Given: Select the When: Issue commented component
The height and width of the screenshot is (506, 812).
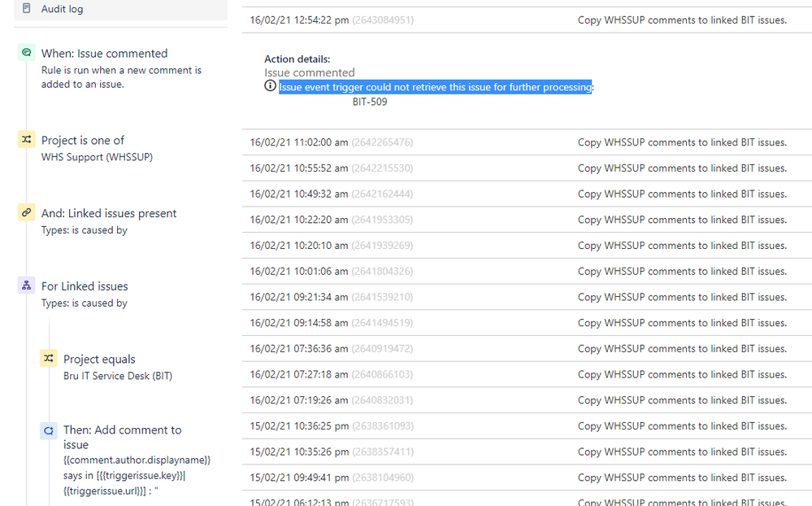Looking at the screenshot, I should coord(122,68).
